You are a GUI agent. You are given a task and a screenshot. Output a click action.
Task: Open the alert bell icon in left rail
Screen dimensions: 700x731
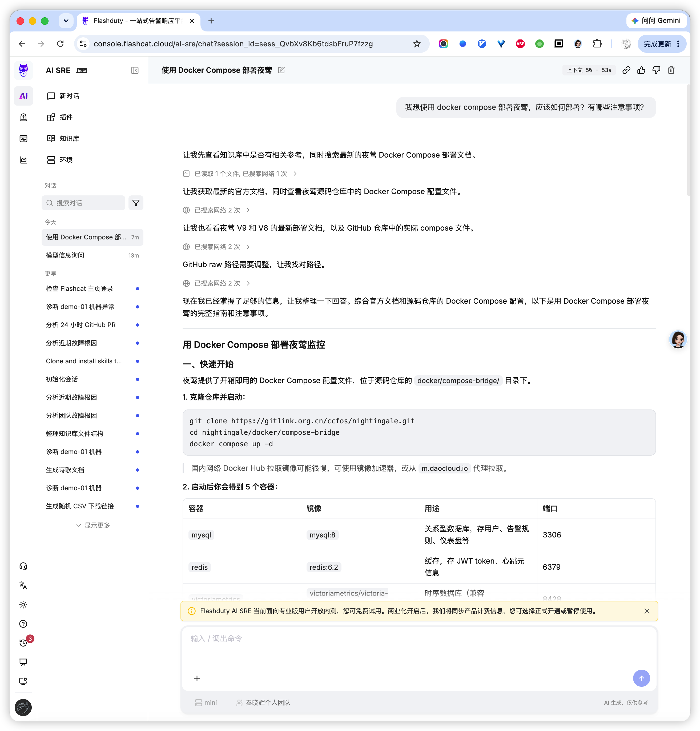point(23,118)
